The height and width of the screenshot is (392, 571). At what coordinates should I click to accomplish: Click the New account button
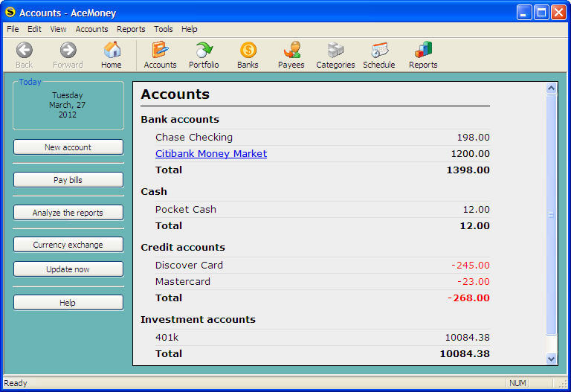pyautogui.click(x=68, y=147)
